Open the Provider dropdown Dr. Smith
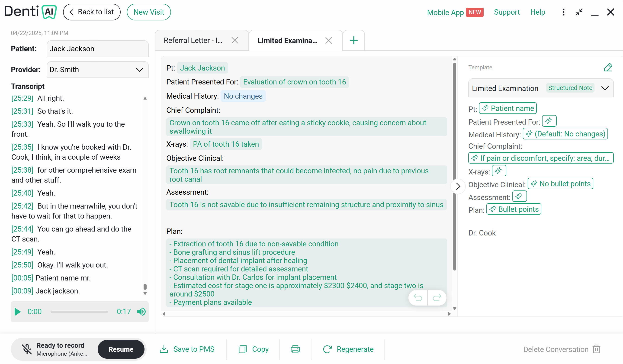Screen dimensions: 623x364 98,70
